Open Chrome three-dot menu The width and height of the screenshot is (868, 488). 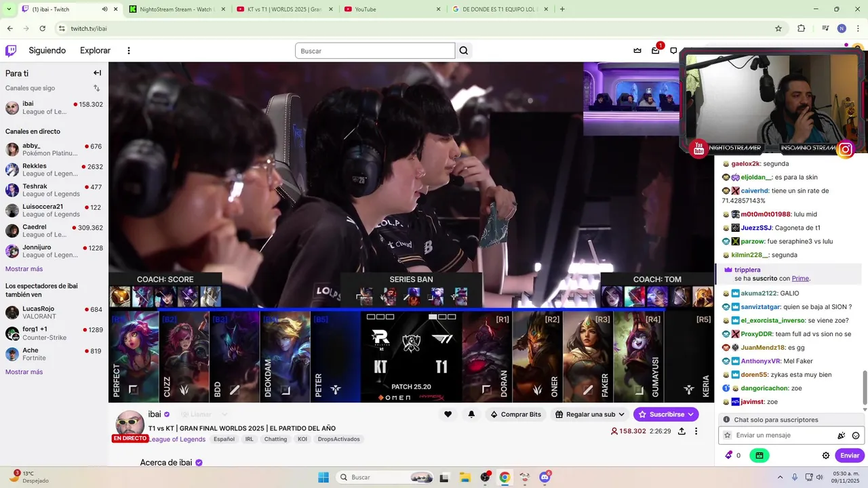click(x=858, y=28)
